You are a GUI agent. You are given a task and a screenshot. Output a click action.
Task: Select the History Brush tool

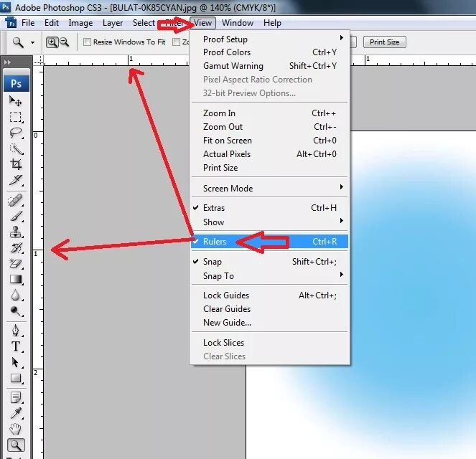click(16, 247)
